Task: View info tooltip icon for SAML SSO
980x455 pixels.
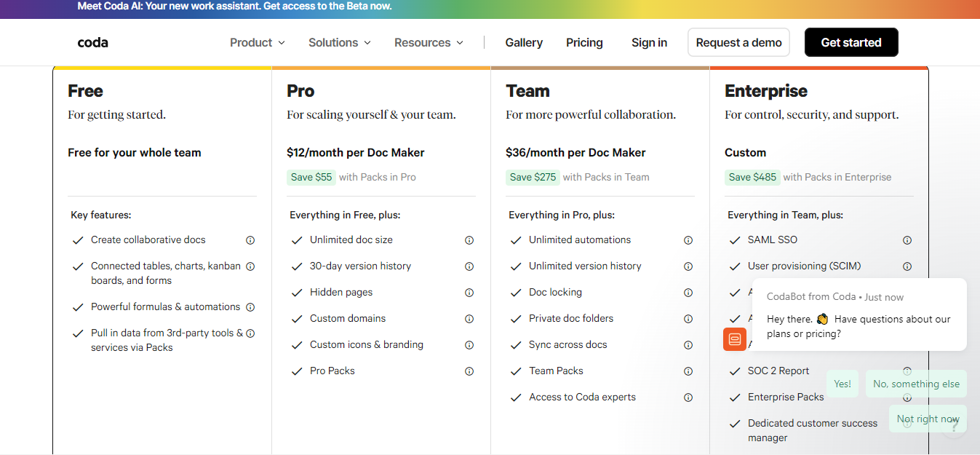Action: pyautogui.click(x=907, y=240)
